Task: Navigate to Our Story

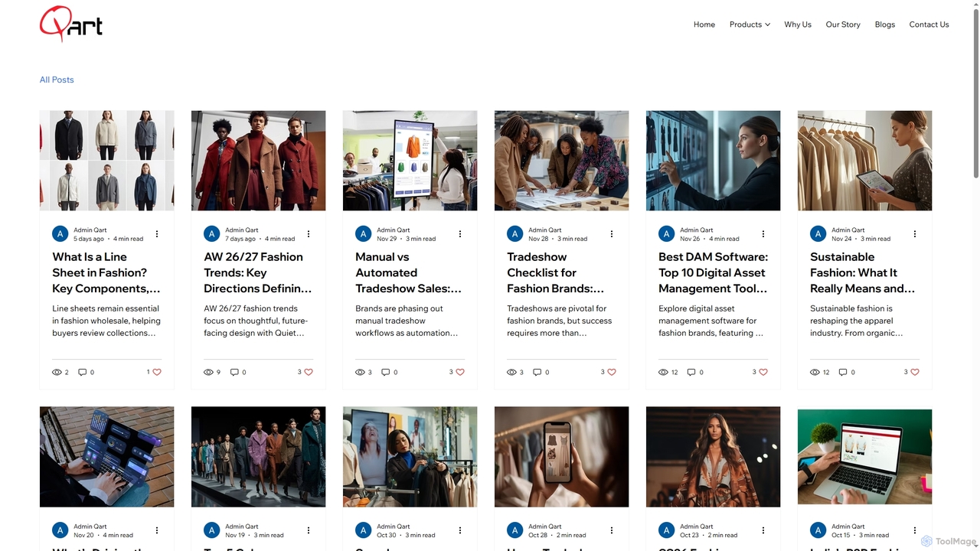Action: [843, 24]
